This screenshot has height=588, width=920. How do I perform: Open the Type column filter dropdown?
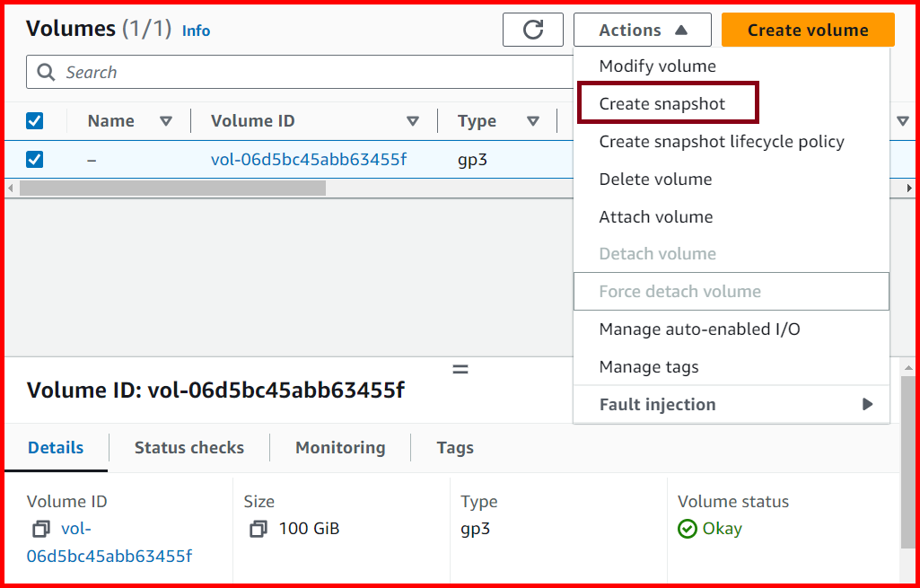(x=533, y=120)
